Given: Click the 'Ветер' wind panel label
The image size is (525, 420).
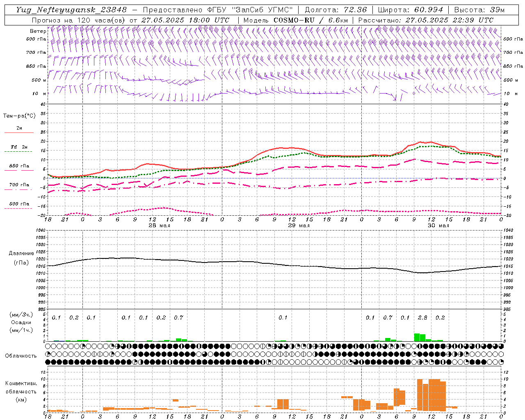Looking at the screenshot, I should [38, 31].
